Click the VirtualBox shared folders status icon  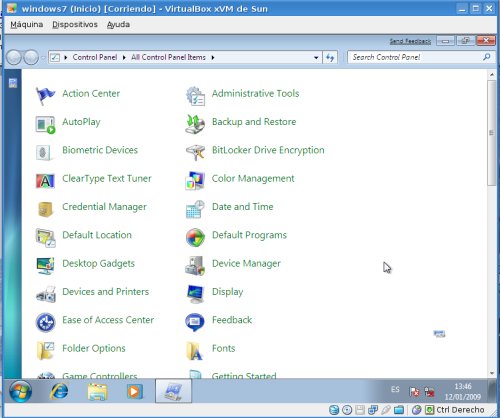[x=399, y=410]
